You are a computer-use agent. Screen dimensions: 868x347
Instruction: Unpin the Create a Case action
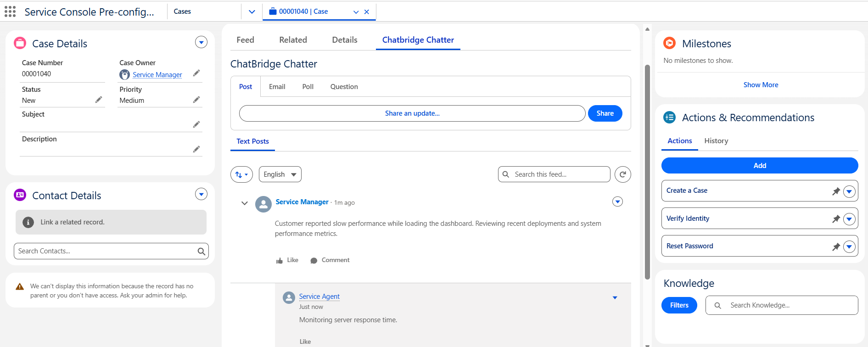pyautogui.click(x=836, y=191)
